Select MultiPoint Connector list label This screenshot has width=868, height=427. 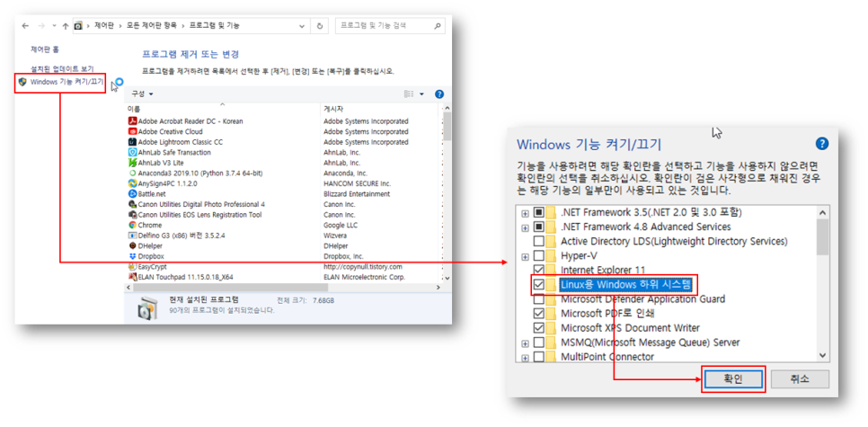[607, 357]
